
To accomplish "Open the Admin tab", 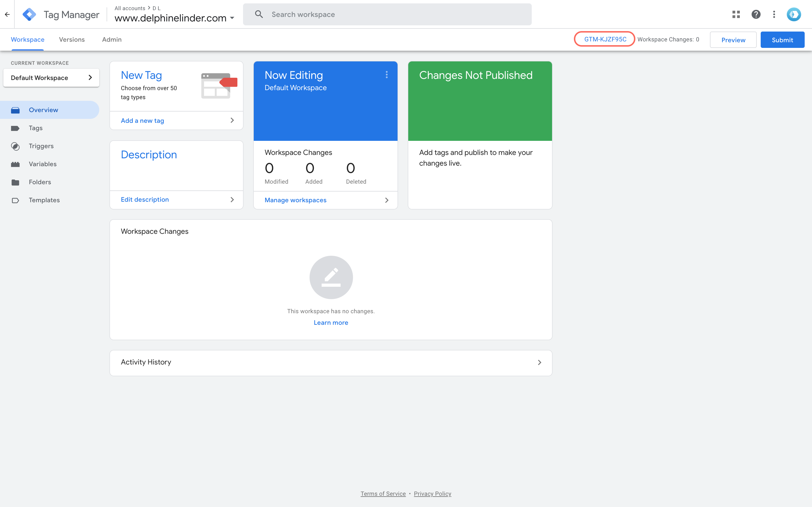I will [x=112, y=39].
